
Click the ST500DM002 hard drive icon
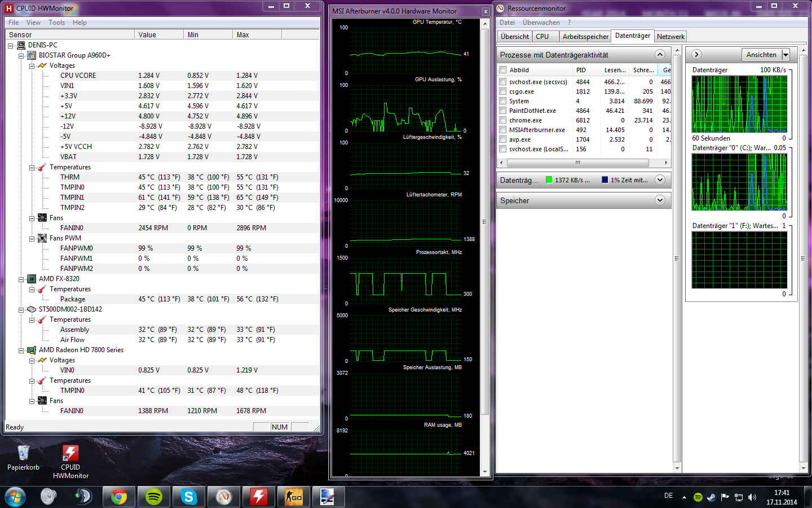tap(32, 309)
